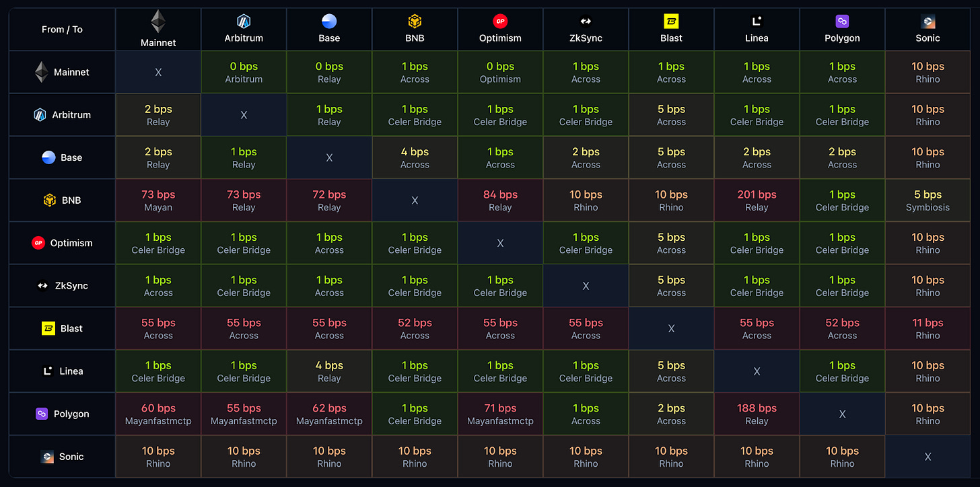Select the "0 bps Optimism" cell

(500, 72)
